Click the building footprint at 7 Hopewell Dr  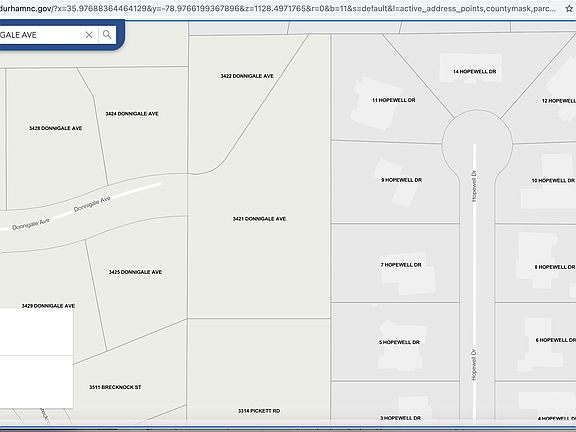pos(408,274)
